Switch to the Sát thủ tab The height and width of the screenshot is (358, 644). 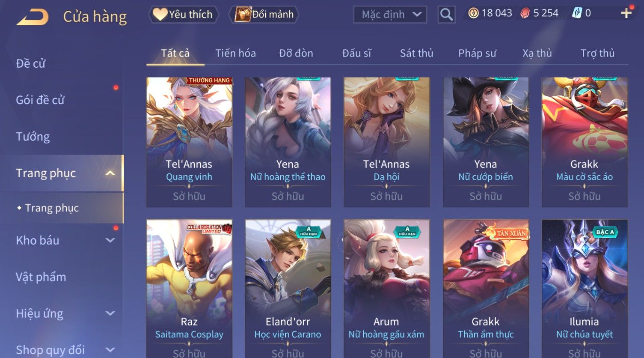tap(416, 53)
